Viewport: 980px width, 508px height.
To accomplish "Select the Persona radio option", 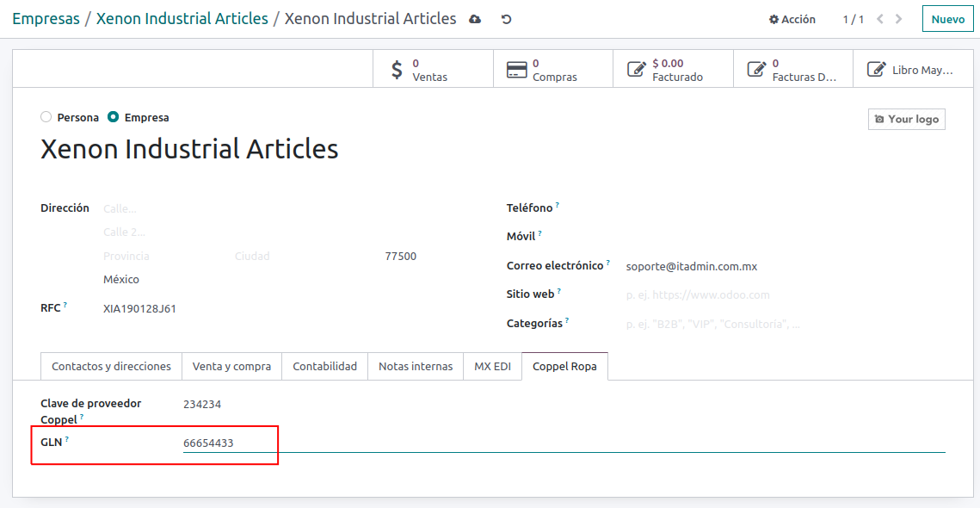I will (x=46, y=117).
